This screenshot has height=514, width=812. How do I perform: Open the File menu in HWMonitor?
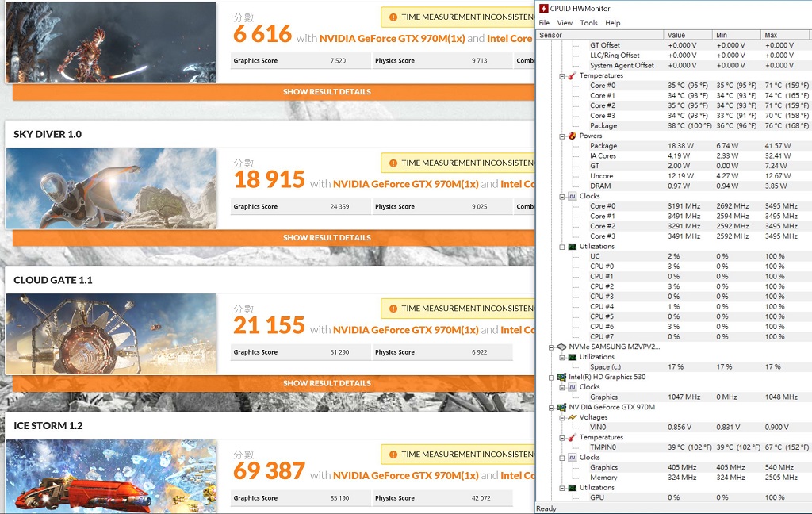(x=544, y=23)
